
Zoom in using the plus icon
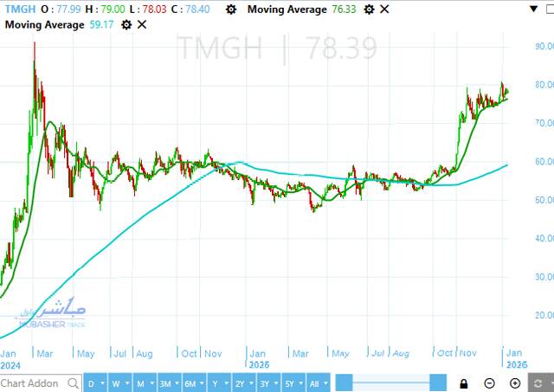pyautogui.click(x=515, y=383)
